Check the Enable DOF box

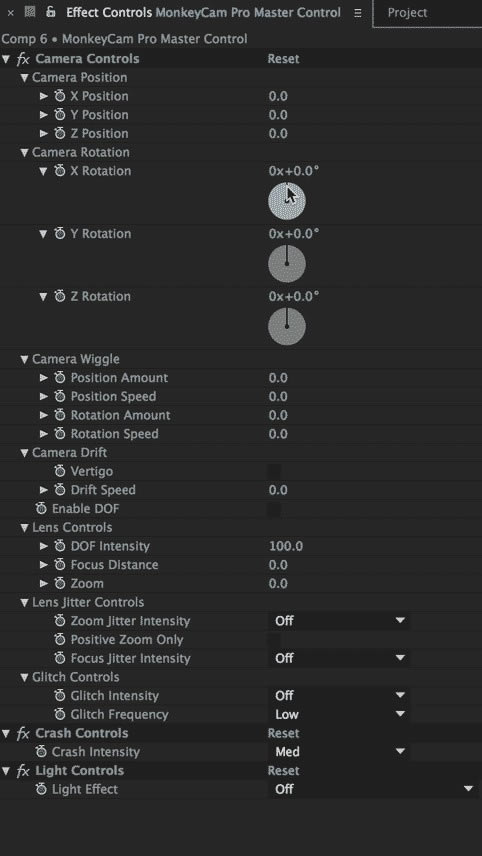[x=275, y=509]
